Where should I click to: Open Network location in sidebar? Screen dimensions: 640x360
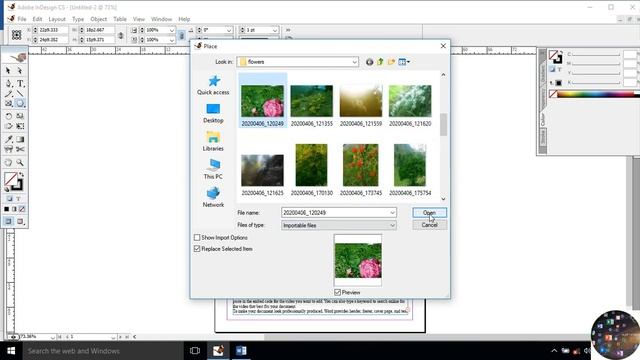tap(213, 198)
